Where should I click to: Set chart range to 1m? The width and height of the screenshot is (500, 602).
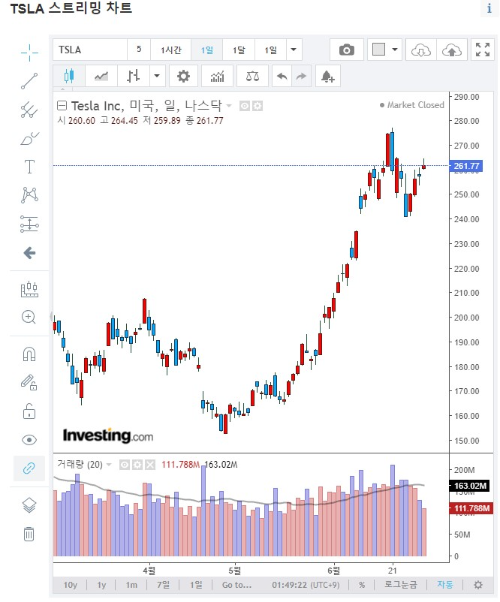pyautogui.click(x=131, y=585)
